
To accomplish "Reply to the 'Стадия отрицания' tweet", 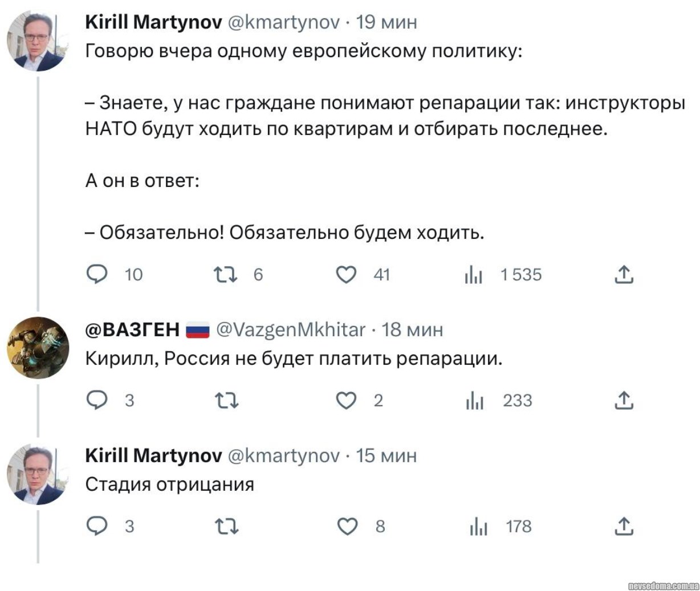I will [x=97, y=526].
